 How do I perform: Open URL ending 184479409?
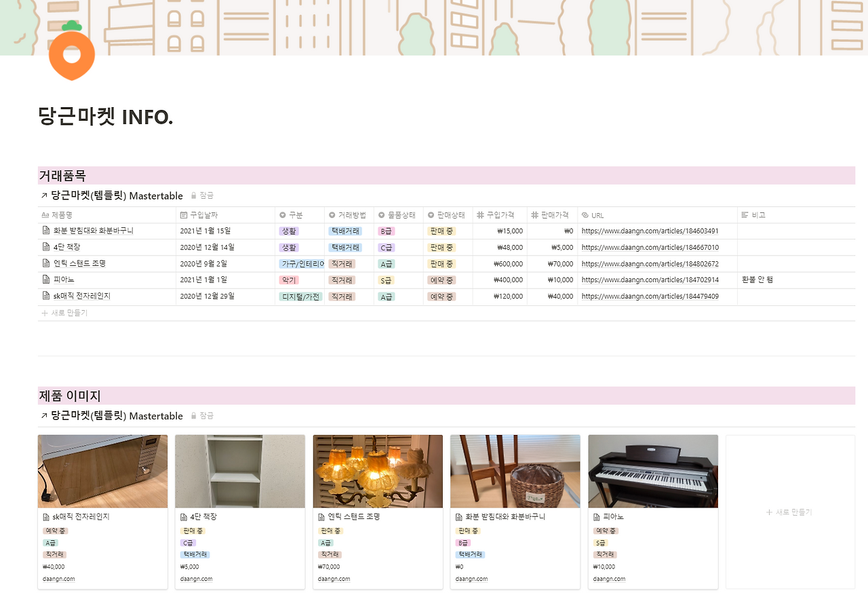click(650, 296)
